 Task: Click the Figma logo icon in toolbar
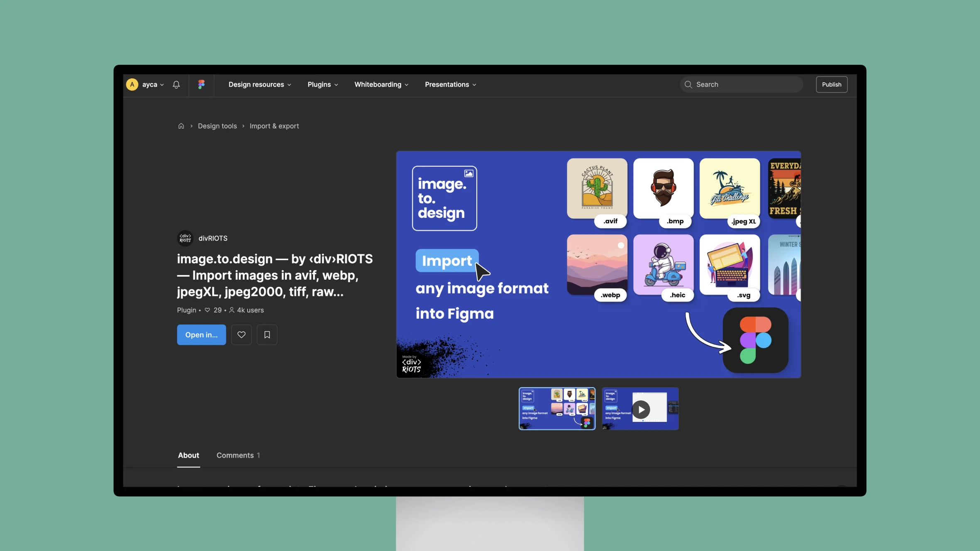[201, 84]
